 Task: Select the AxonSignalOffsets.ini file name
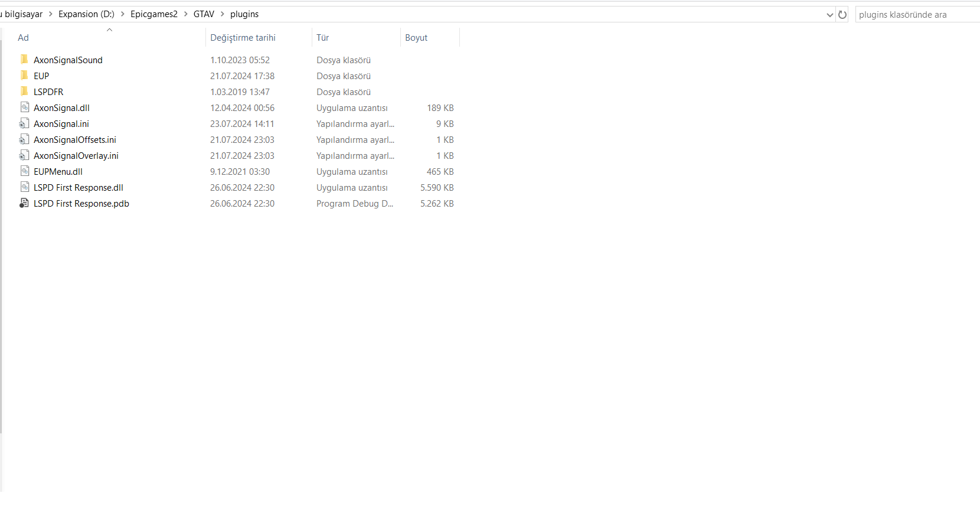pyautogui.click(x=75, y=140)
